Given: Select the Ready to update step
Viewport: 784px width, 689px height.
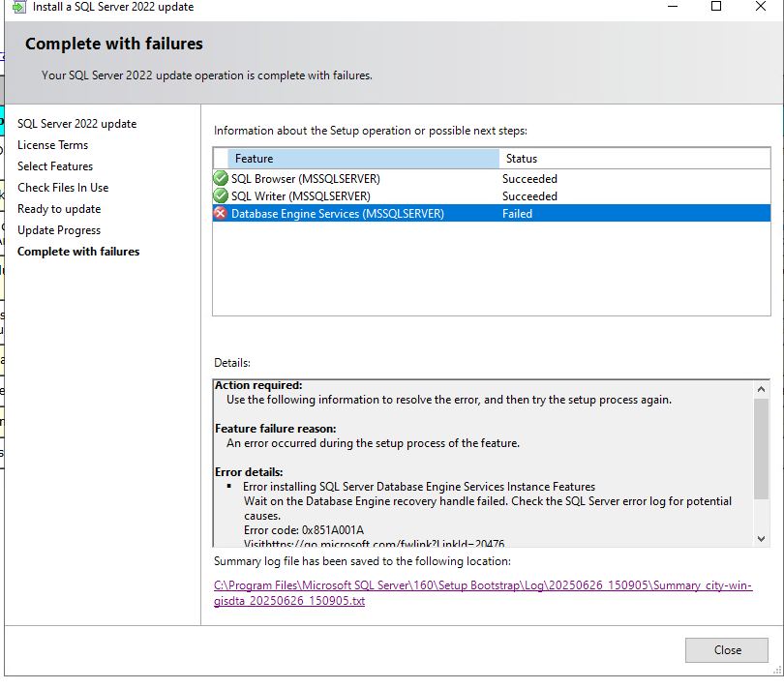Looking at the screenshot, I should click(x=59, y=209).
